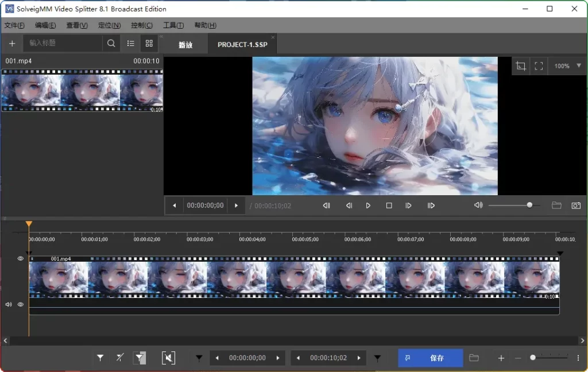
Task: Mute audio with the speaker icon
Action: [x=478, y=205]
